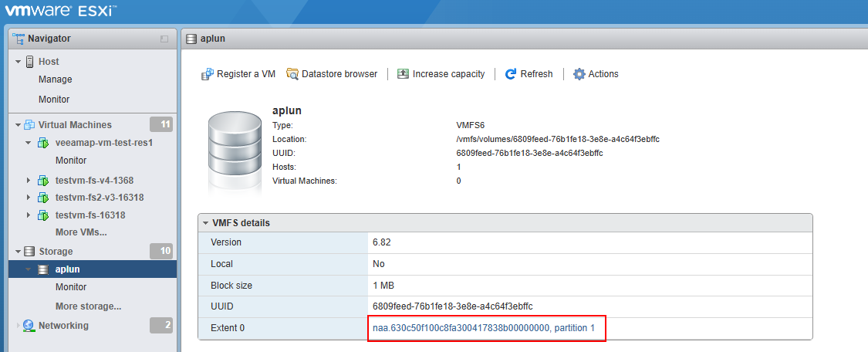Screen dimensions: 868x352
Task: Open Monitor under Host
Action: coord(54,99)
